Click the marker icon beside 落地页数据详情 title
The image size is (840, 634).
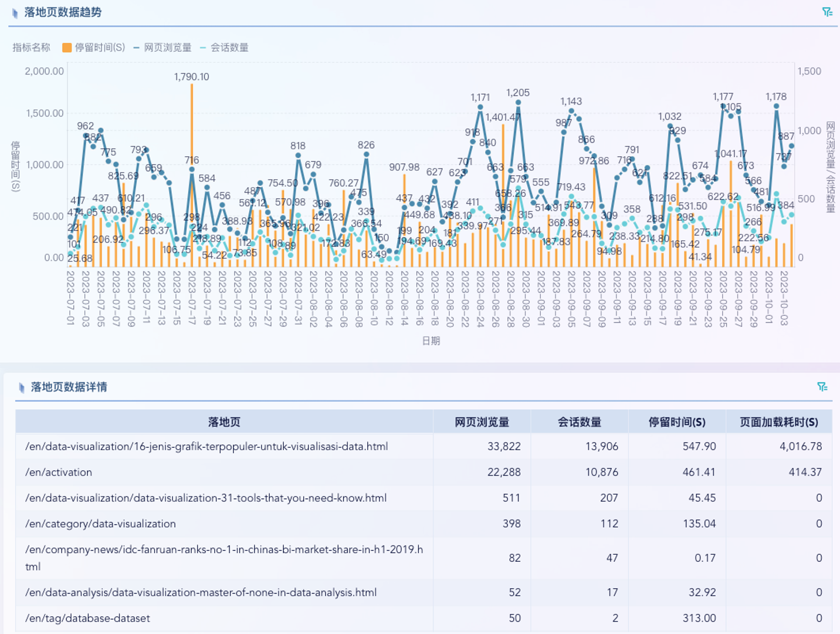point(22,387)
